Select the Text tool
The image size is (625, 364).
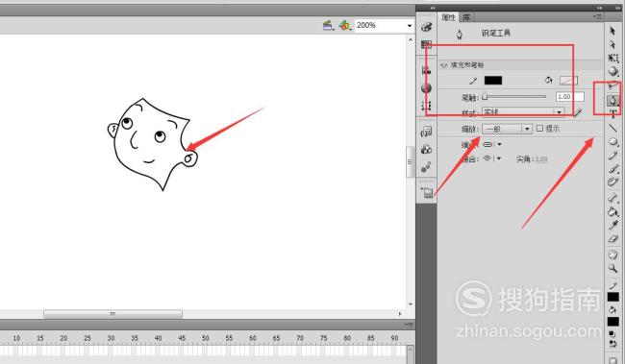613,114
